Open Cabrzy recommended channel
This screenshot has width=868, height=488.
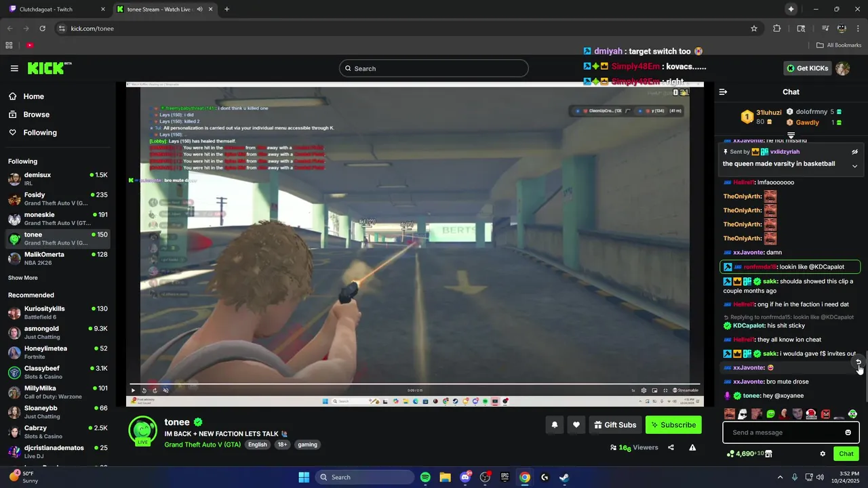tap(58, 432)
